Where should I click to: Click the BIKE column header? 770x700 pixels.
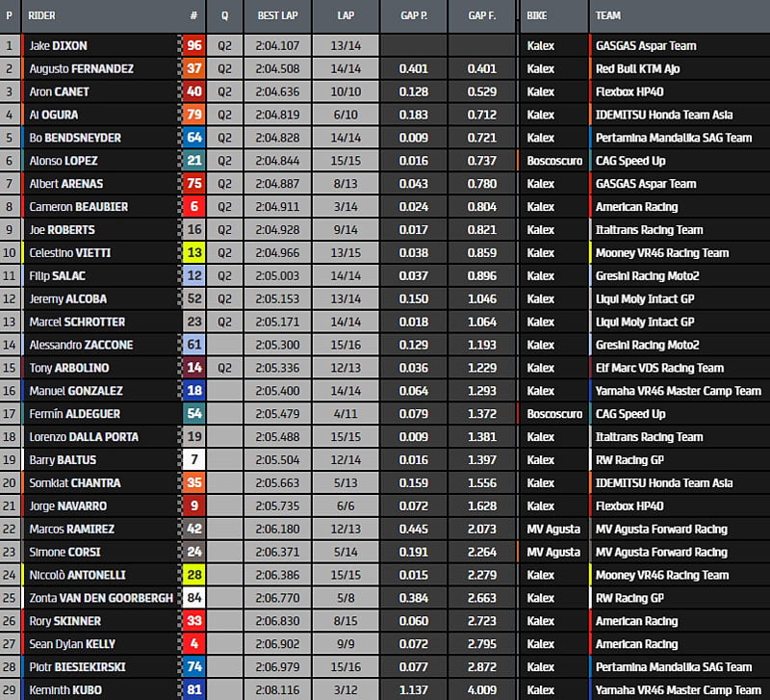538,15
